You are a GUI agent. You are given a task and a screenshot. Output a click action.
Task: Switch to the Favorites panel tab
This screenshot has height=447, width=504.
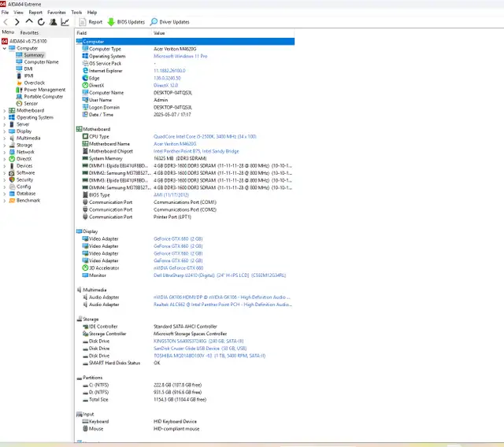[x=29, y=32]
